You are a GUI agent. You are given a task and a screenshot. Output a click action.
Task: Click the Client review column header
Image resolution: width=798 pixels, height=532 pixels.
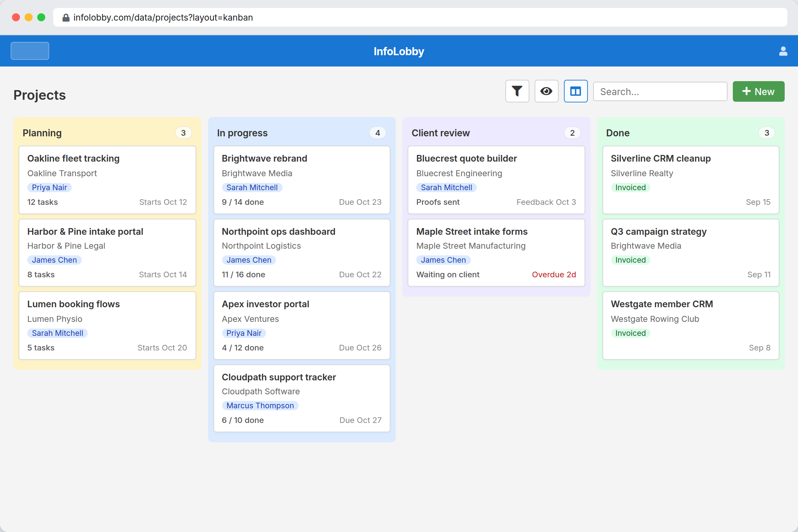[x=440, y=133]
